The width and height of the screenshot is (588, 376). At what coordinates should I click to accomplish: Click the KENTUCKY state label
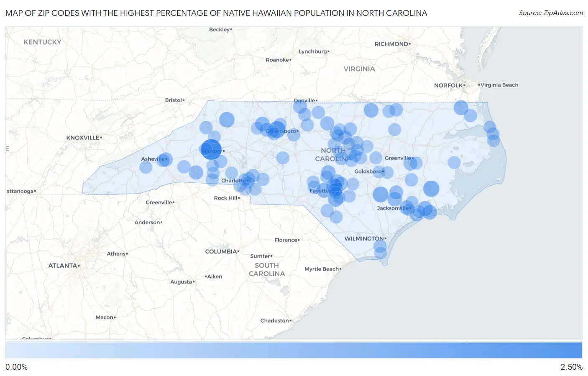click(42, 42)
